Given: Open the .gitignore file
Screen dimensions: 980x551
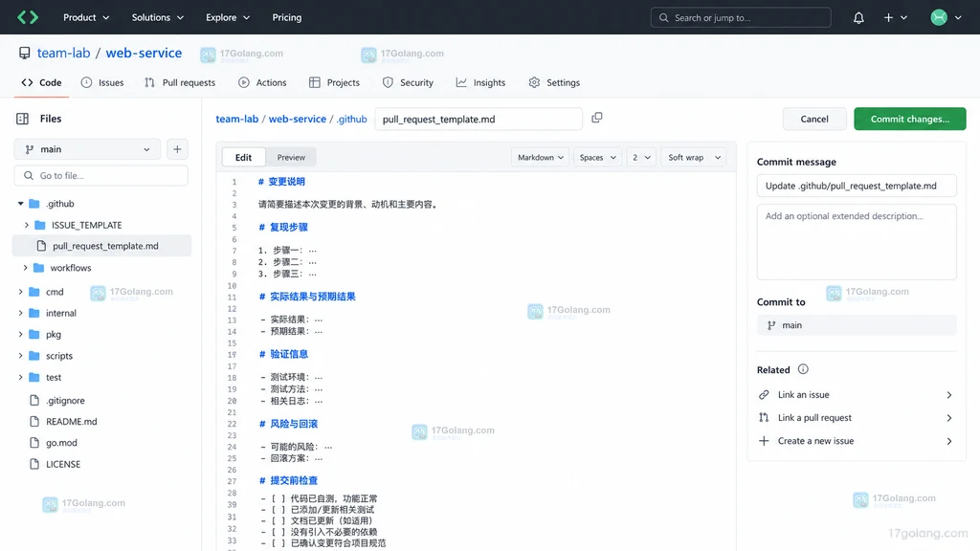Looking at the screenshot, I should 65,401.
